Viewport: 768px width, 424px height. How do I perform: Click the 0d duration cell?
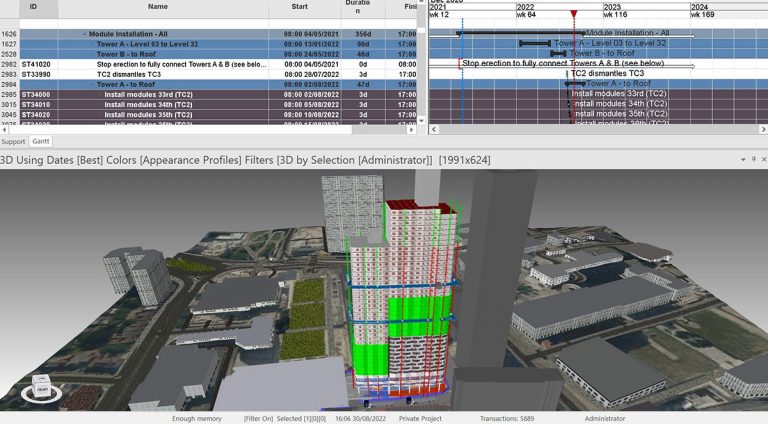point(363,65)
